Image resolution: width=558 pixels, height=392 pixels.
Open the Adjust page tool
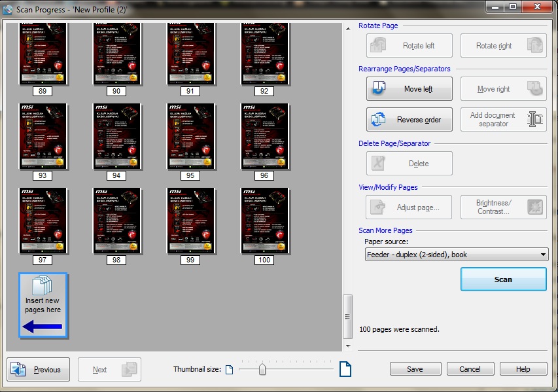click(409, 207)
